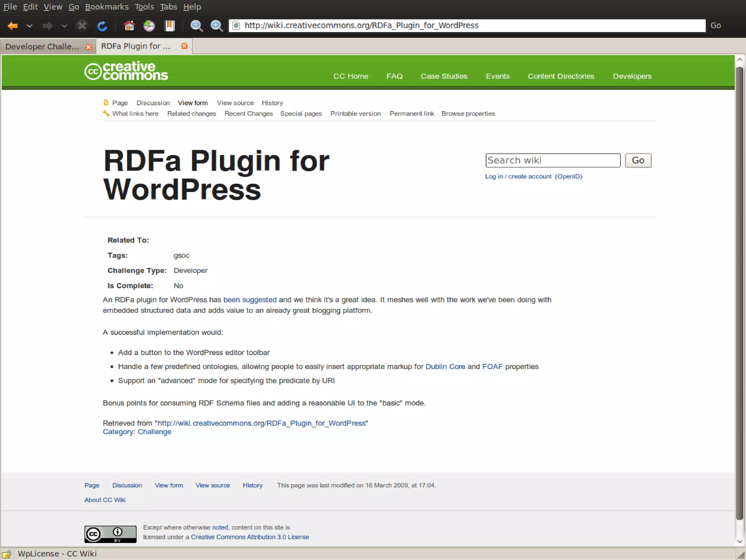This screenshot has width=746, height=560.
Task: Click the Go button beside Search wiki
Action: click(638, 160)
